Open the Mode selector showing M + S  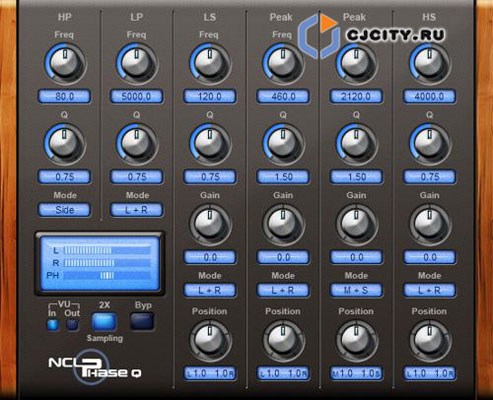(x=356, y=290)
